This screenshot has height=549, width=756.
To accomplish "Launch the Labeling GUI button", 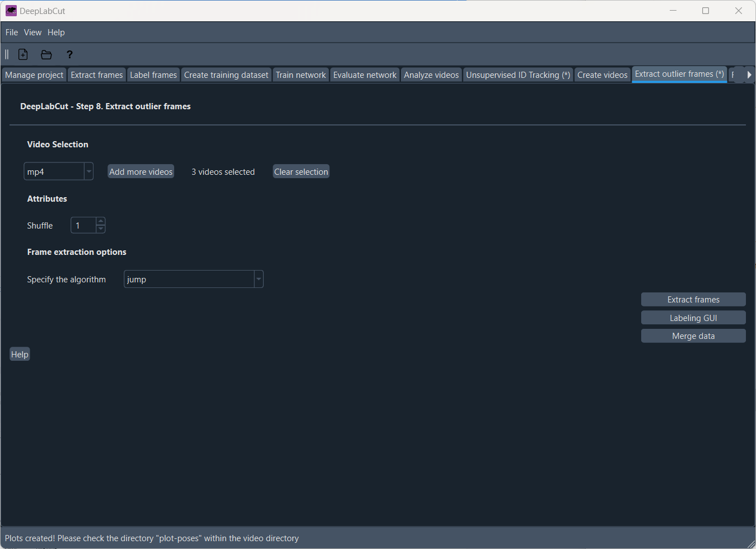I will pyautogui.click(x=693, y=318).
